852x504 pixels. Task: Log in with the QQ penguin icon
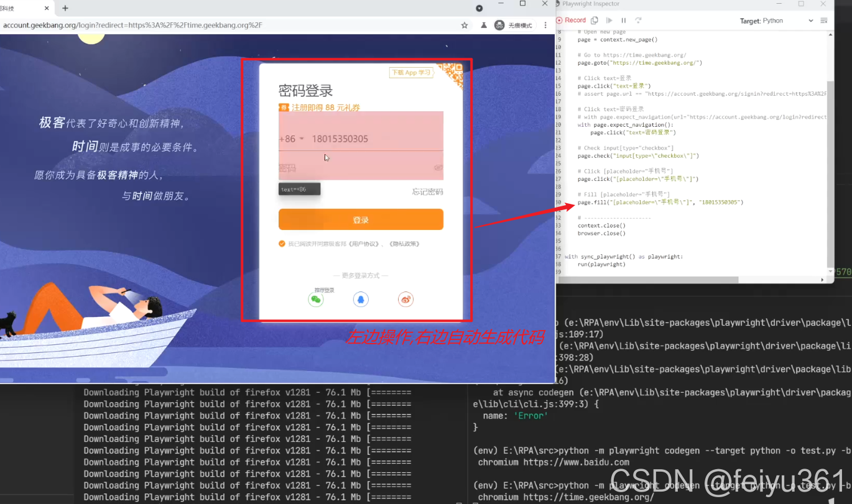pyautogui.click(x=361, y=300)
